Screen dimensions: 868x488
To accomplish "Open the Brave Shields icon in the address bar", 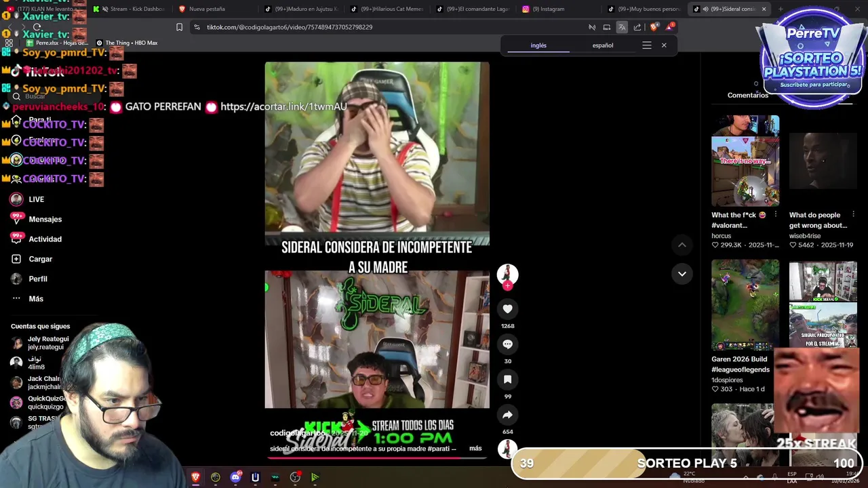I will [x=654, y=27].
